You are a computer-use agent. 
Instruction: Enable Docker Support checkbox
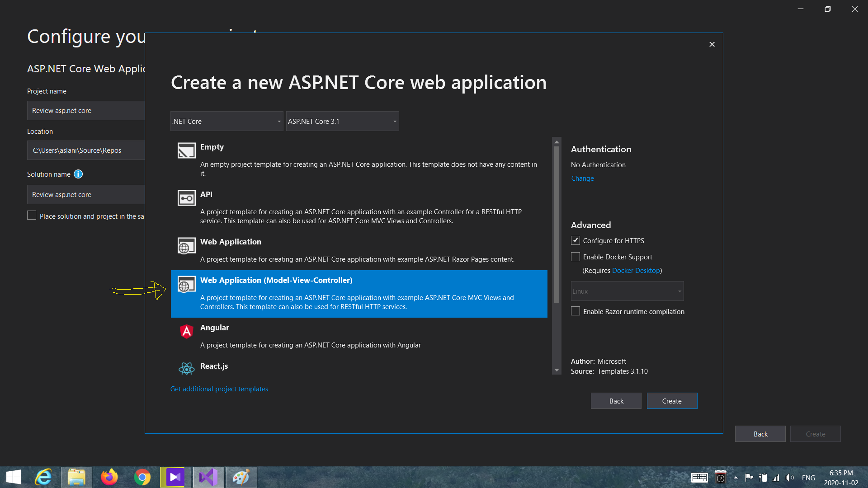tap(576, 257)
